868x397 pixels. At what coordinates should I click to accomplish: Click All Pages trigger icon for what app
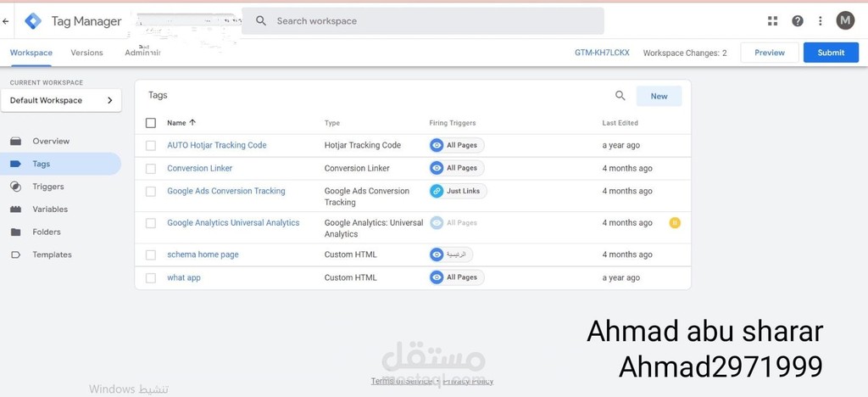pos(437,277)
